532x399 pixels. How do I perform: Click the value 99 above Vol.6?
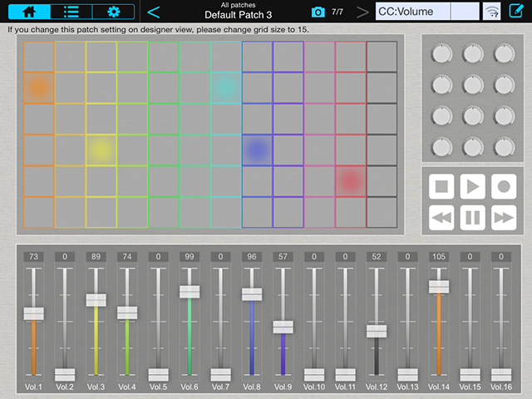[190, 257]
